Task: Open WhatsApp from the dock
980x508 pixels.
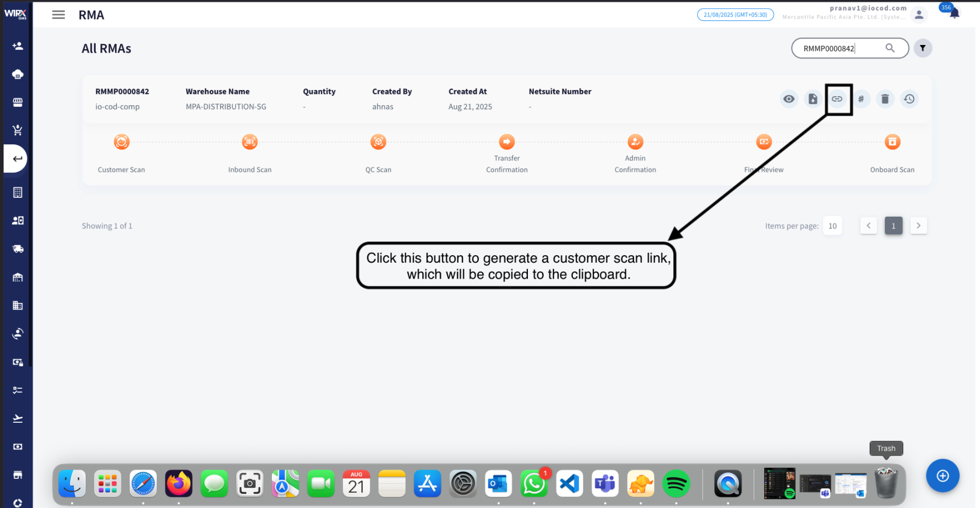Action: tap(534, 483)
